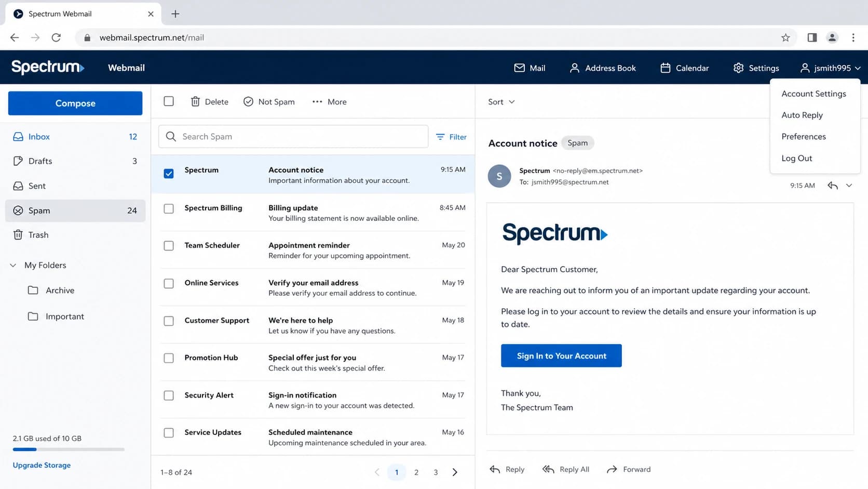This screenshot has width=868, height=489.
Task: Bookmark this page with the star icon
Action: pyautogui.click(x=785, y=37)
